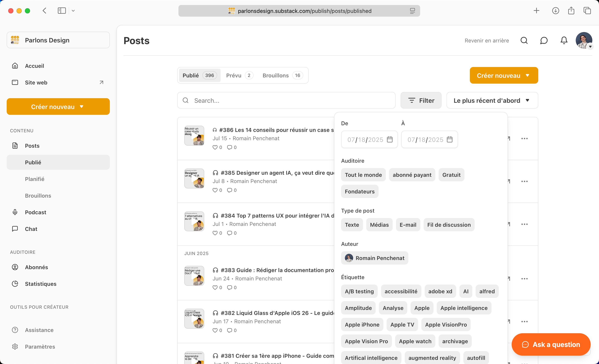Open calendar picker in À date field
This screenshot has height=364, width=599.
click(450, 139)
